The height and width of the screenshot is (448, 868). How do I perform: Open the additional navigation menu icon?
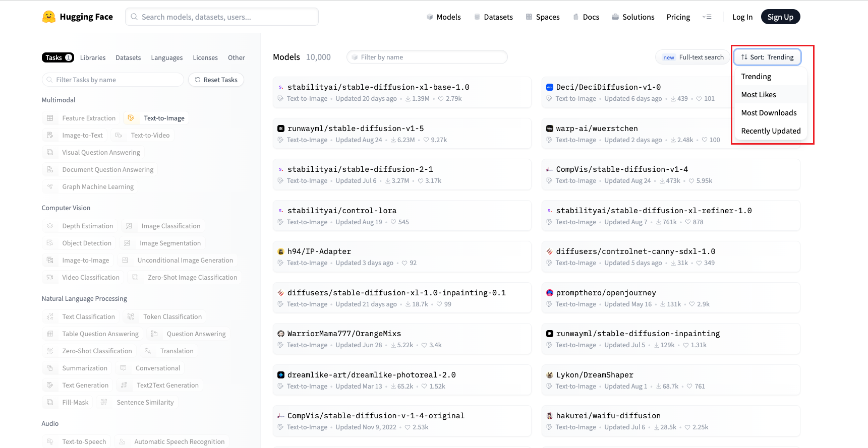(707, 17)
